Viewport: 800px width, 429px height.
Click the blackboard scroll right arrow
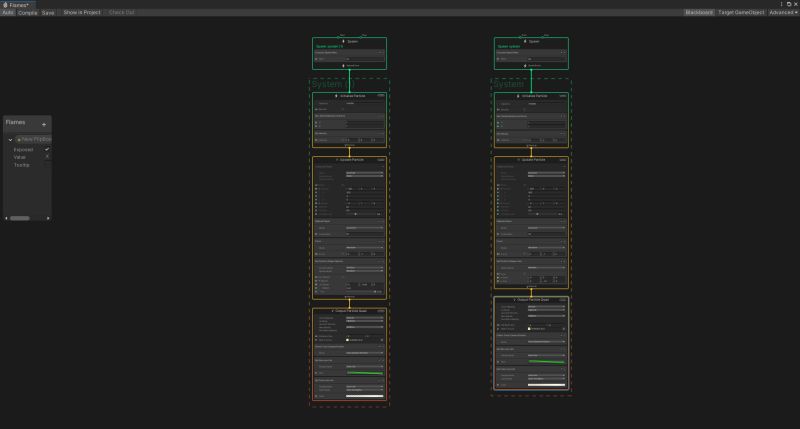click(x=48, y=218)
